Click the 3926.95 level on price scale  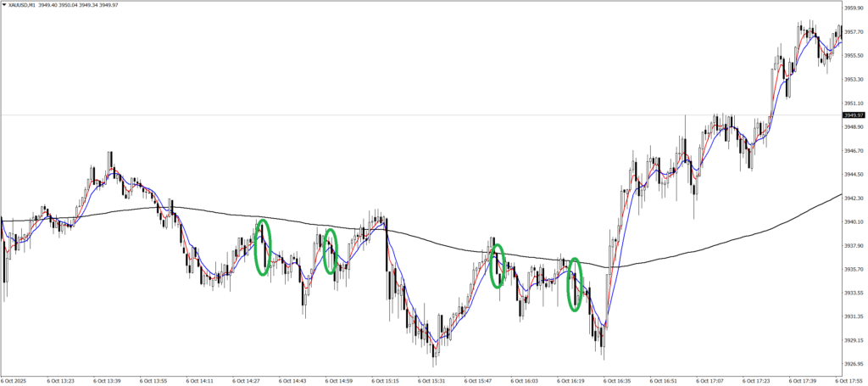pos(854,364)
